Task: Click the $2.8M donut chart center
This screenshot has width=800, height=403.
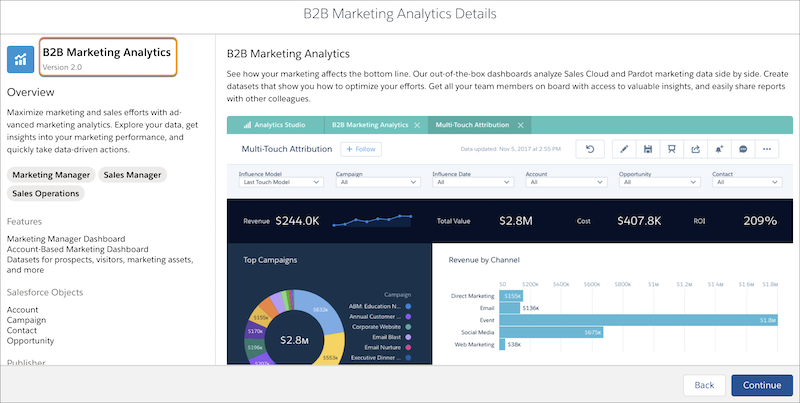Action: 294,340
